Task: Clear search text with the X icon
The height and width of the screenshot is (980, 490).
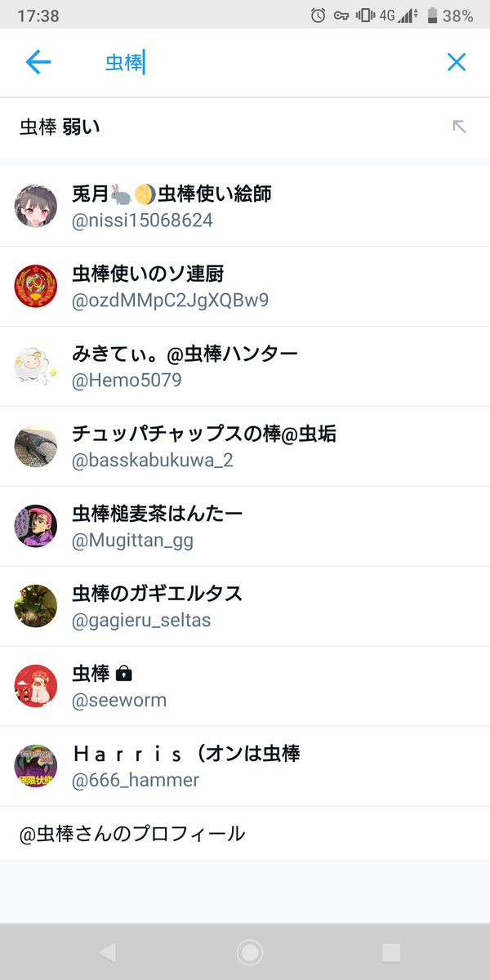Action: click(457, 62)
